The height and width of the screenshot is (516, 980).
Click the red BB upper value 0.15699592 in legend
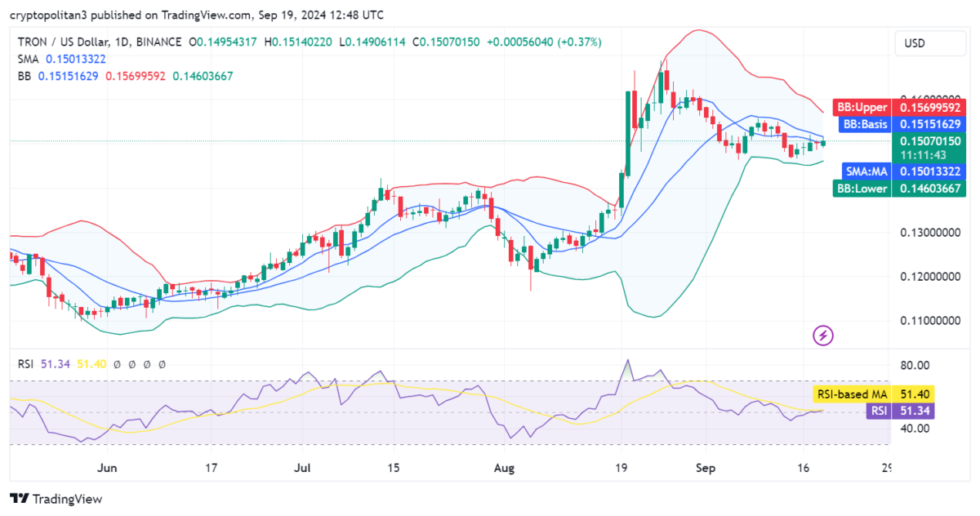136,76
